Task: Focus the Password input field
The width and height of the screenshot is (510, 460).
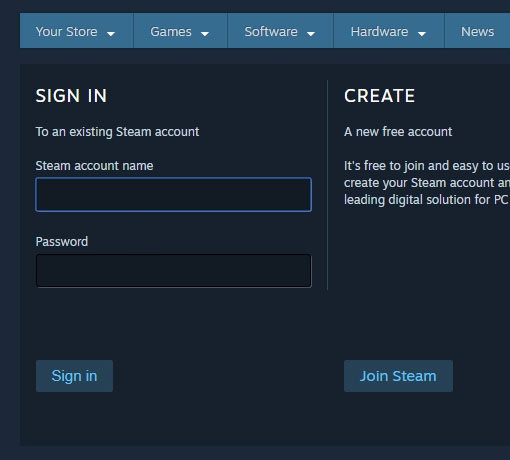Action: [174, 271]
